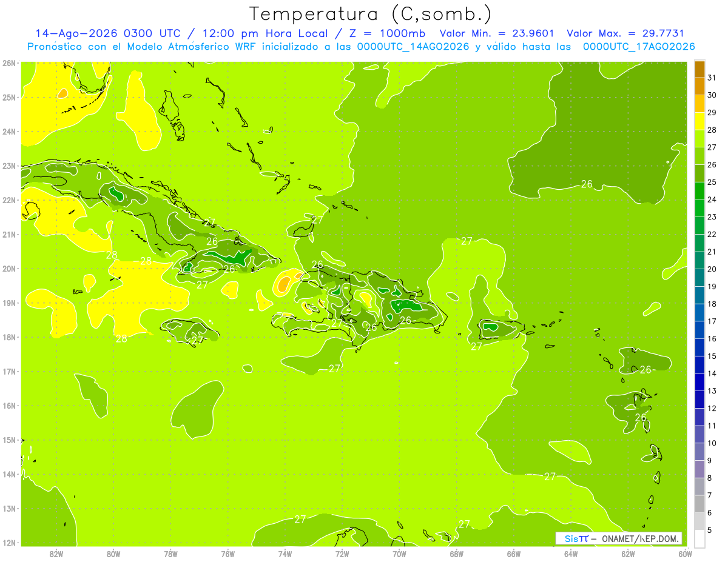Viewport: 728px width, 562px height.
Task: Click the '74W' longitude axis label
Action: click(x=285, y=554)
